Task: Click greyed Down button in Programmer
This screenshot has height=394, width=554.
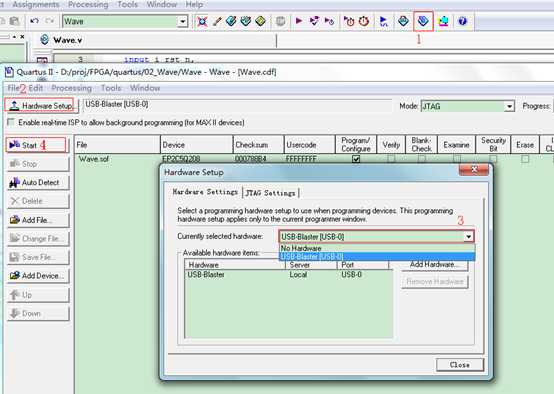Action: [38, 313]
